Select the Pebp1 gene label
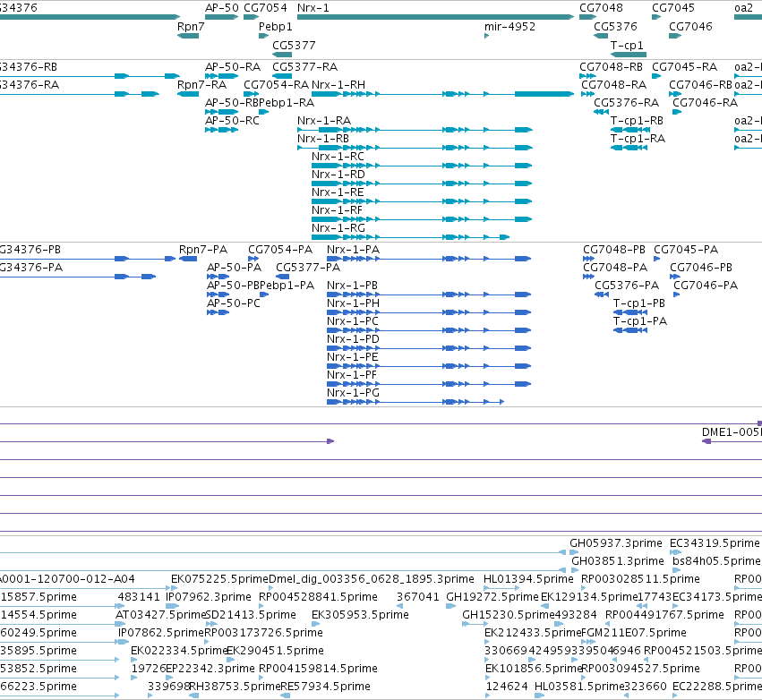This screenshot has height=700, width=762. [x=276, y=26]
